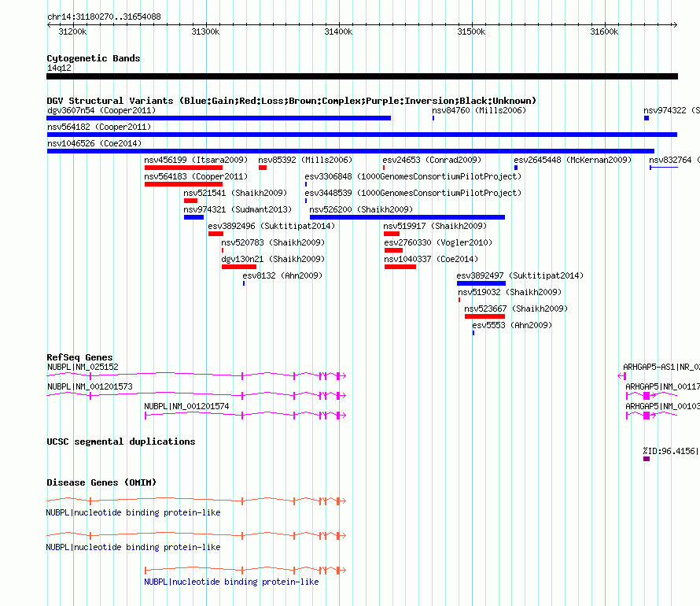The image size is (700, 606).
Task: Click the UCSC segmental duplications track title
Action: pyautogui.click(x=120, y=442)
